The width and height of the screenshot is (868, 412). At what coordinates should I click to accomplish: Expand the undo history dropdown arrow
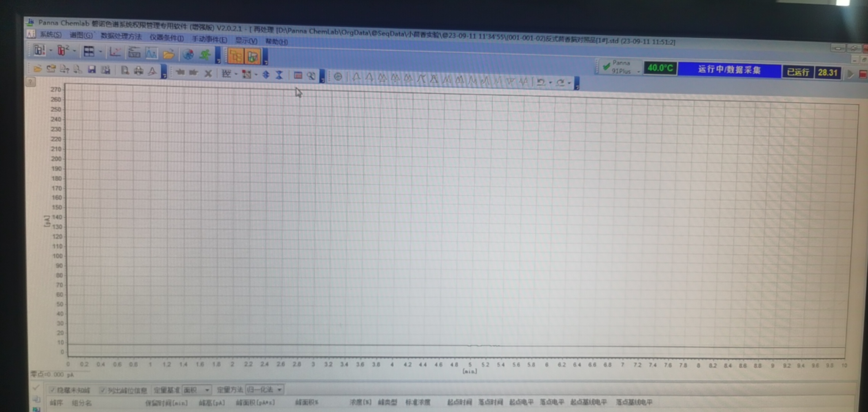550,83
